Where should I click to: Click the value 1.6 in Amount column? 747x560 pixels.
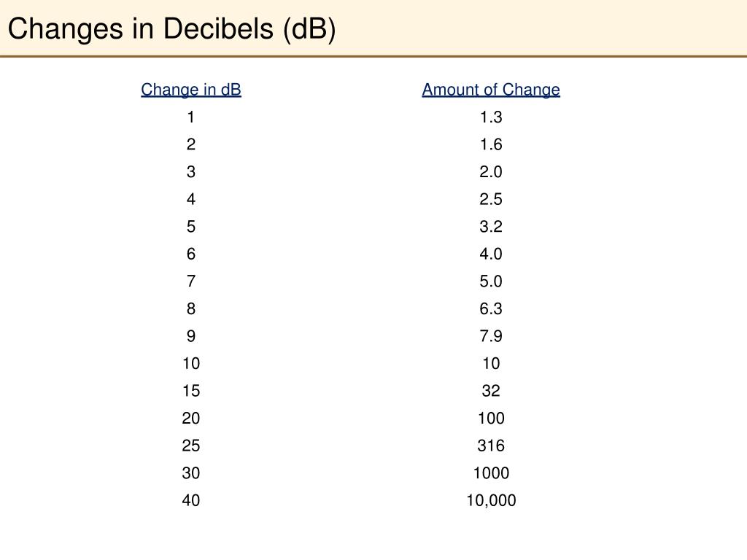click(x=491, y=144)
